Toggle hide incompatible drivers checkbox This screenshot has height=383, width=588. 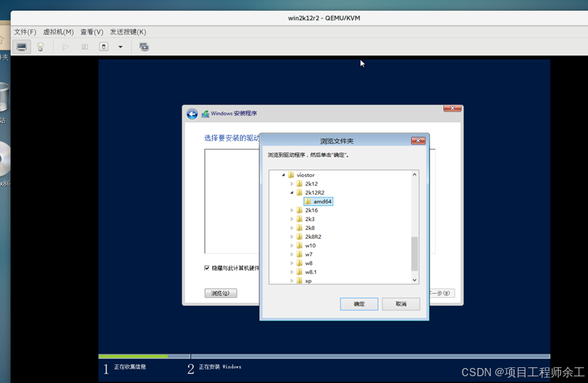coord(207,268)
